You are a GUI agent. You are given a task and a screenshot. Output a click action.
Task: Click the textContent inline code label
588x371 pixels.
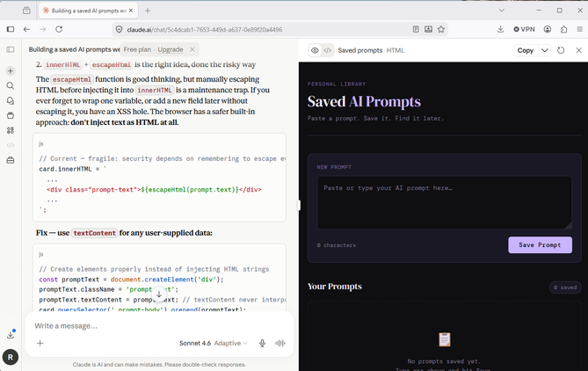coord(95,233)
